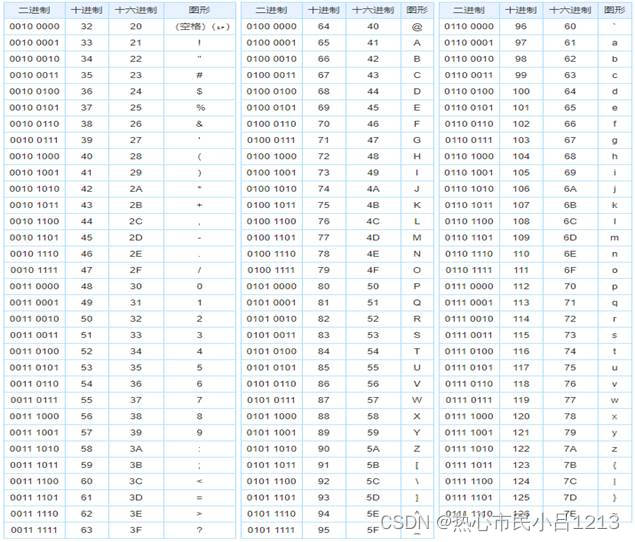Viewport: 635px width, 542px height.
Task: Select hexadecimal cell 5B
Action: (373, 465)
